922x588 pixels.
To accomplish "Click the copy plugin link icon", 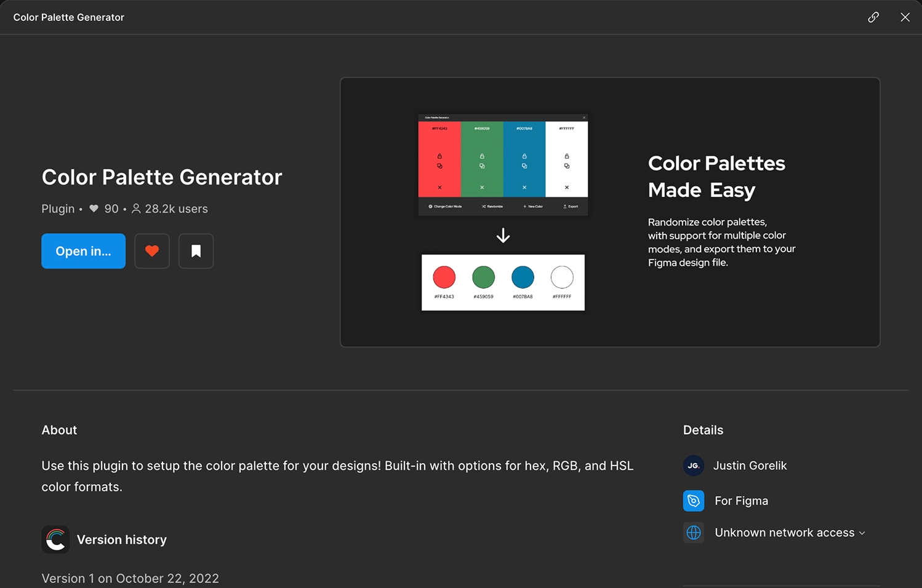I will 873,17.
